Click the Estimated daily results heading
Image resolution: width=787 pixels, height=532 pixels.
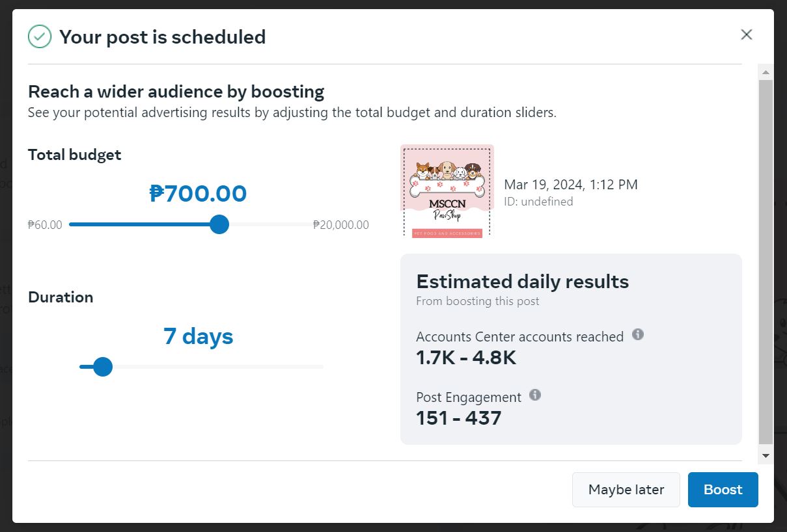pos(523,282)
